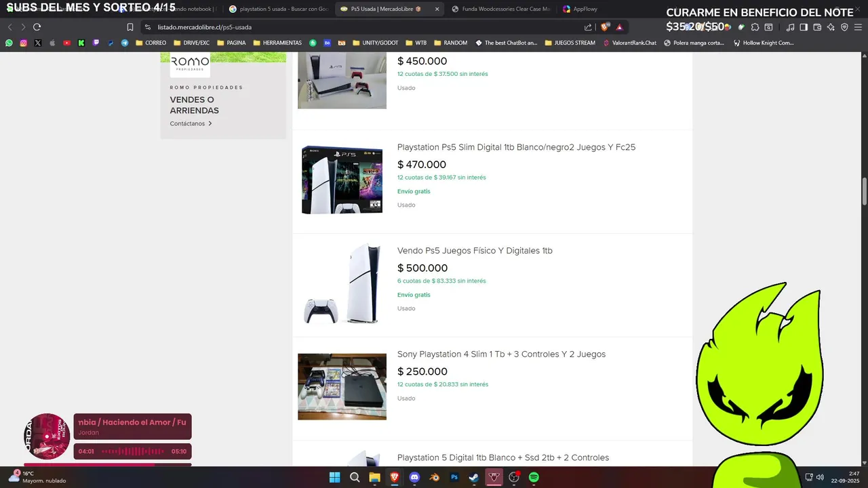Open Discord from the taskbar
Screen dimensions: 868x488
pyautogui.click(x=414, y=477)
